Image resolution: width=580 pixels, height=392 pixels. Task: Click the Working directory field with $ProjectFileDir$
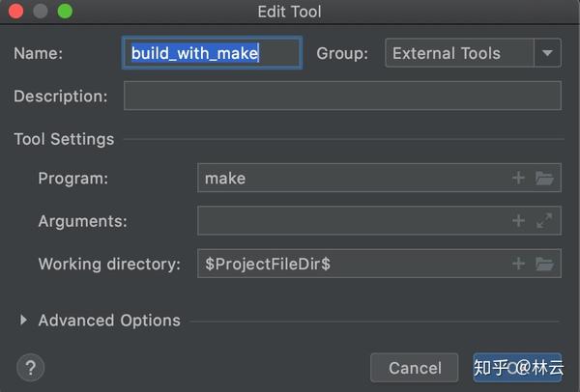click(x=353, y=264)
